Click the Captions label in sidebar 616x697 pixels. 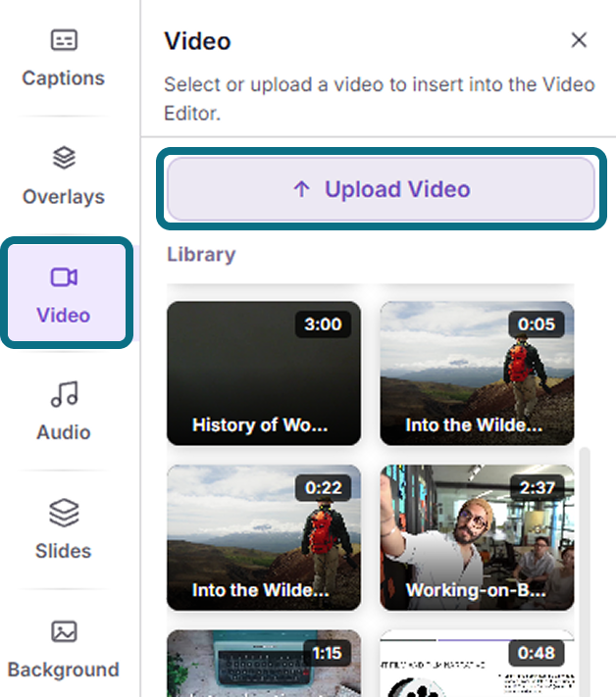coord(64,78)
